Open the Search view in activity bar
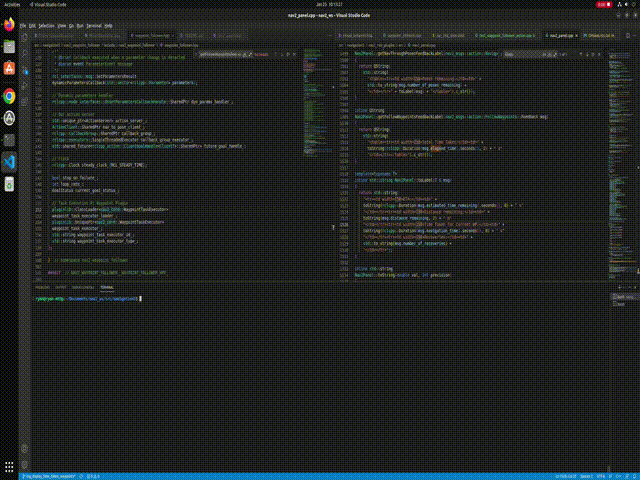The image size is (640, 480). (25, 53)
